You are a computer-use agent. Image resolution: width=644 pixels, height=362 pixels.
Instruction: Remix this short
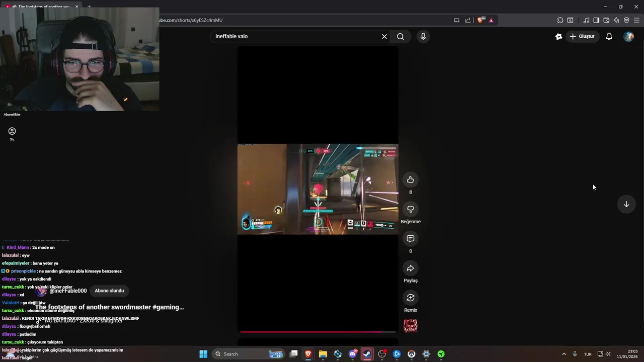click(x=411, y=298)
